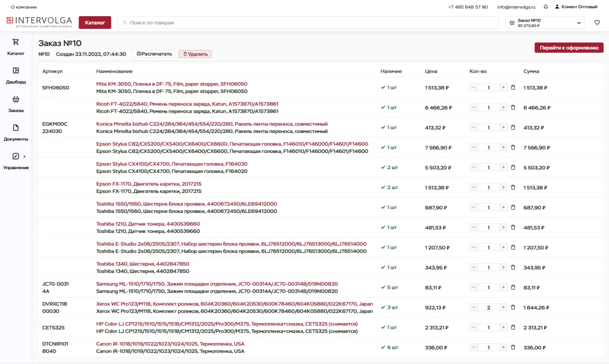This screenshot has width=609, height=364.
Task: Open Документы in the sidebar
Action: (x=16, y=132)
